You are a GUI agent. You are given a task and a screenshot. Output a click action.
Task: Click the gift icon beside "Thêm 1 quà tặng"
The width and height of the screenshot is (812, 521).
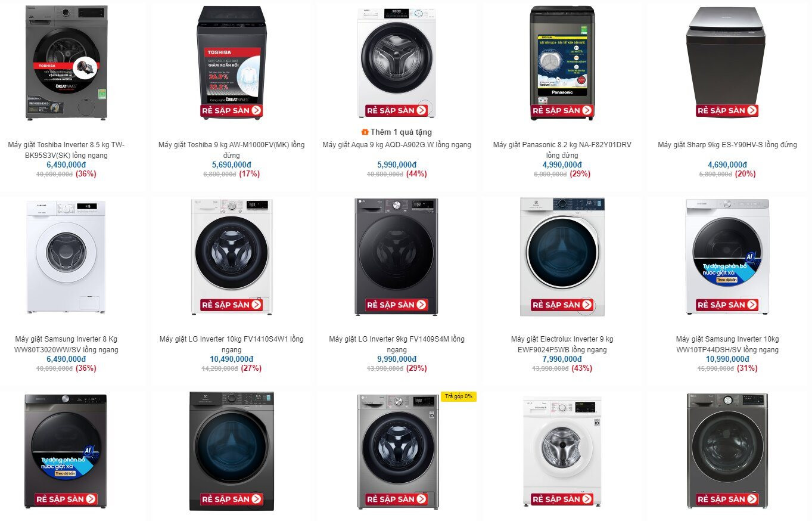pyautogui.click(x=365, y=132)
